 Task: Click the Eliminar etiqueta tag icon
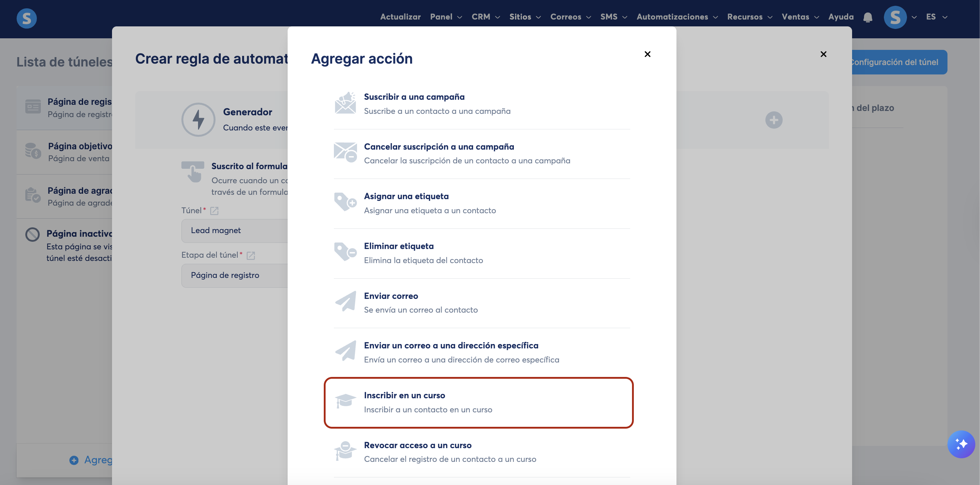pyautogui.click(x=345, y=252)
